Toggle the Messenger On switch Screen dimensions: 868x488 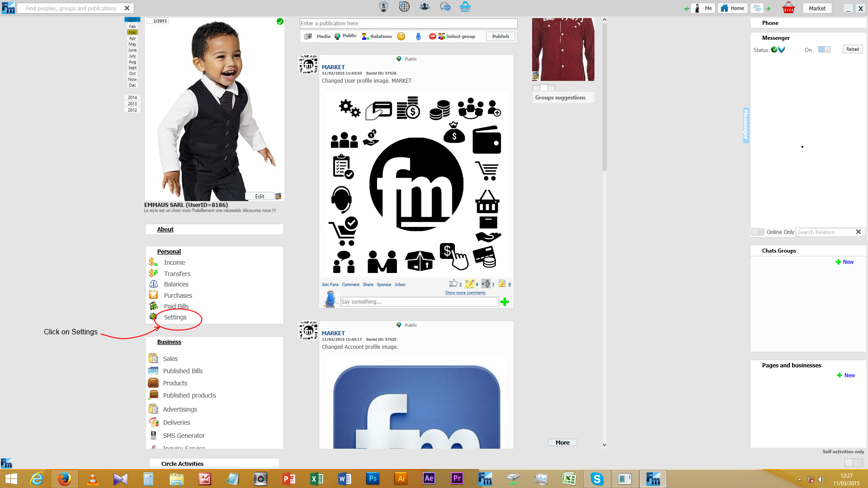[x=824, y=50]
